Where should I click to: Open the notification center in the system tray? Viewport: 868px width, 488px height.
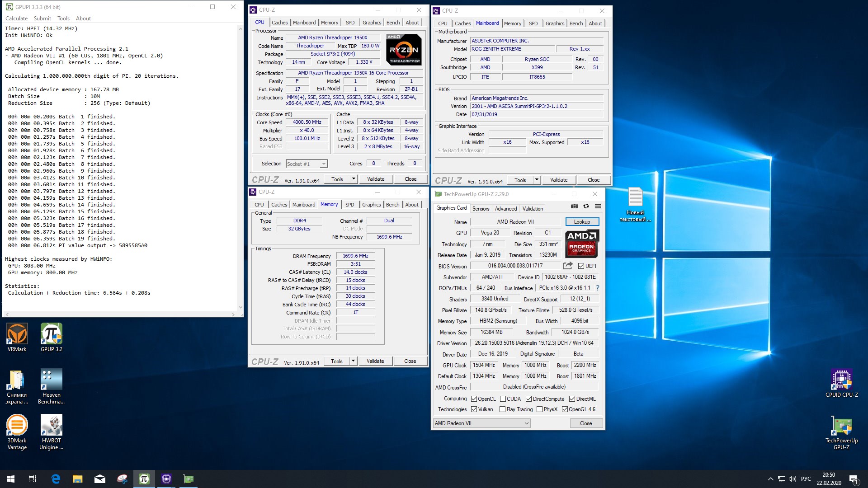tap(854, 479)
